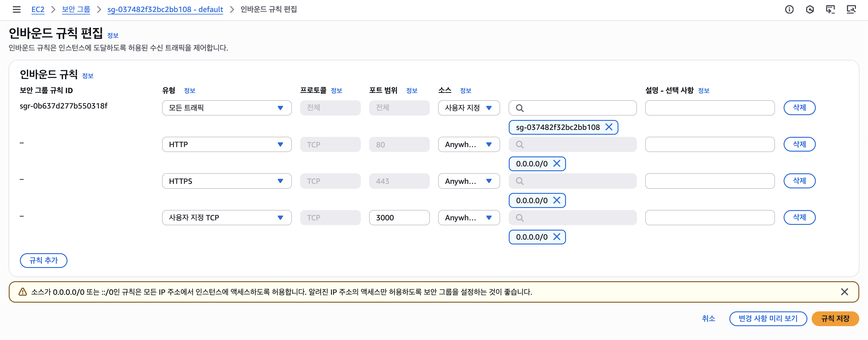Open the 사용자 지정 TCP type dropdown

point(226,218)
